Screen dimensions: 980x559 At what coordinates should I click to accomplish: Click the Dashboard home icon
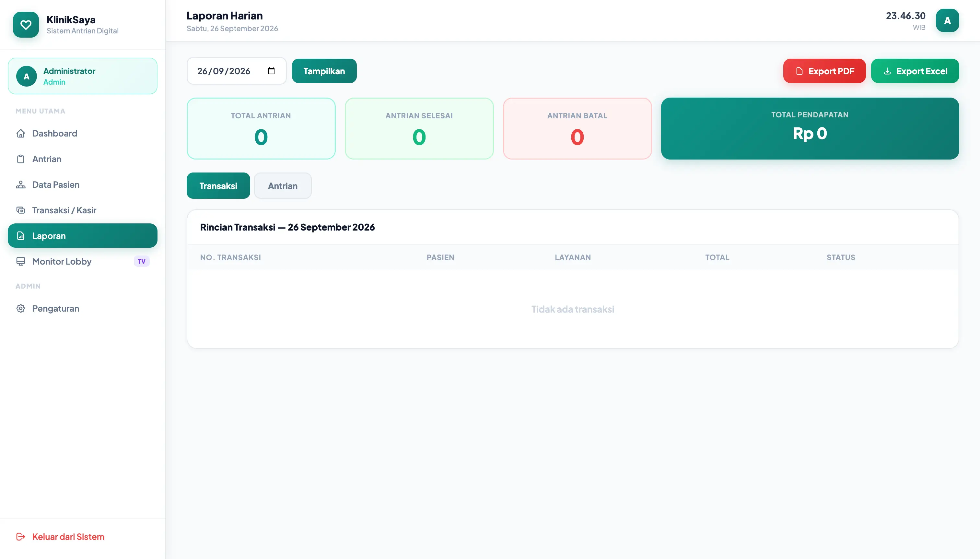tap(21, 133)
